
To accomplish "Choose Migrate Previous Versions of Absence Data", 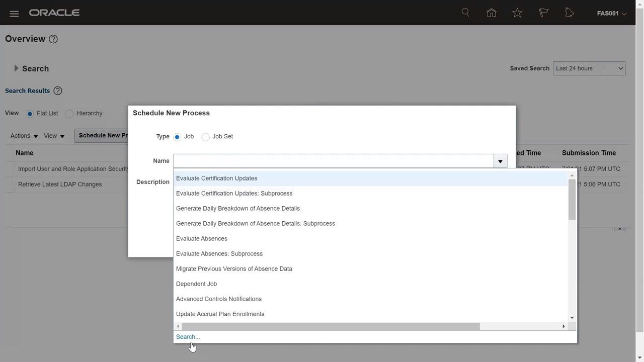I will (x=370, y=269).
